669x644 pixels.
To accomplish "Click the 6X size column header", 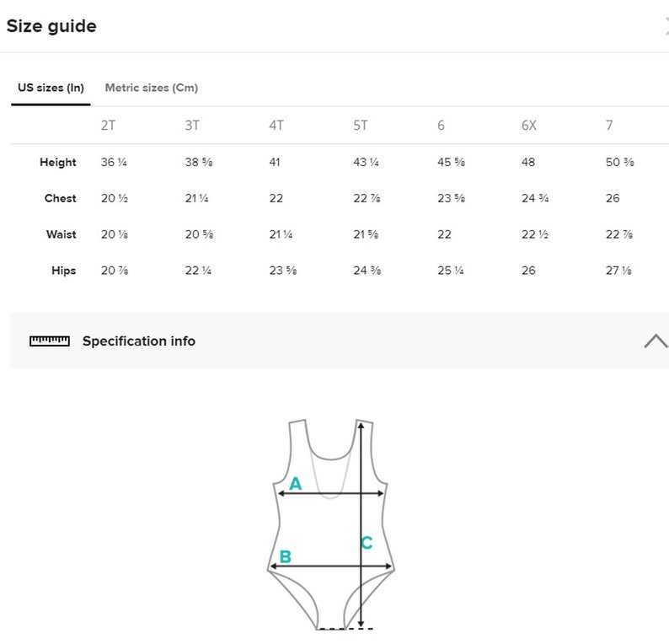I will 528,125.
